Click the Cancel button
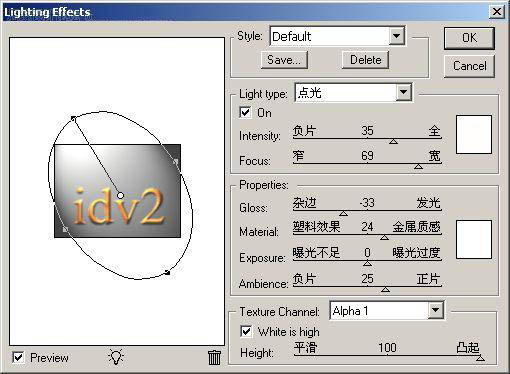This screenshot has height=374, width=510. pyautogui.click(x=469, y=66)
